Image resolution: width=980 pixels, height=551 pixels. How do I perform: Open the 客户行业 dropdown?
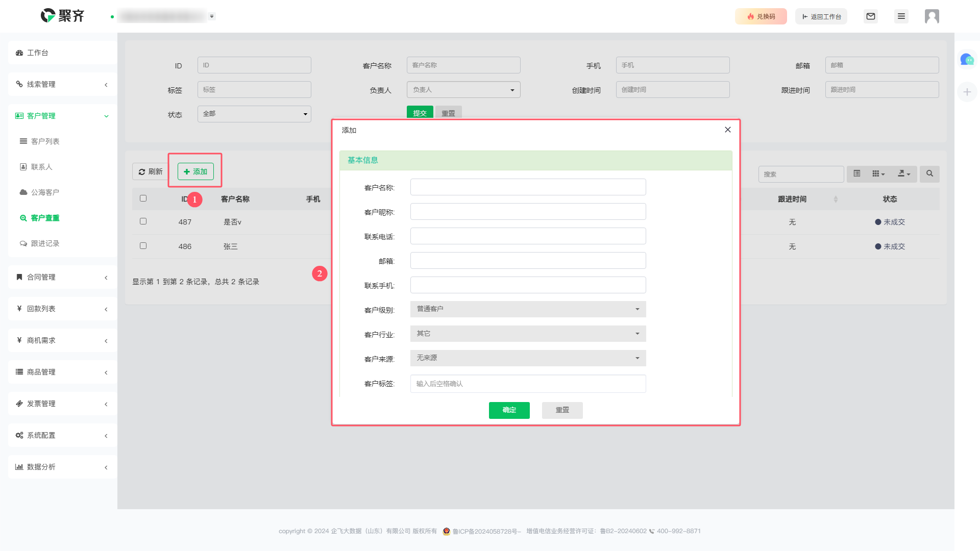click(x=528, y=334)
